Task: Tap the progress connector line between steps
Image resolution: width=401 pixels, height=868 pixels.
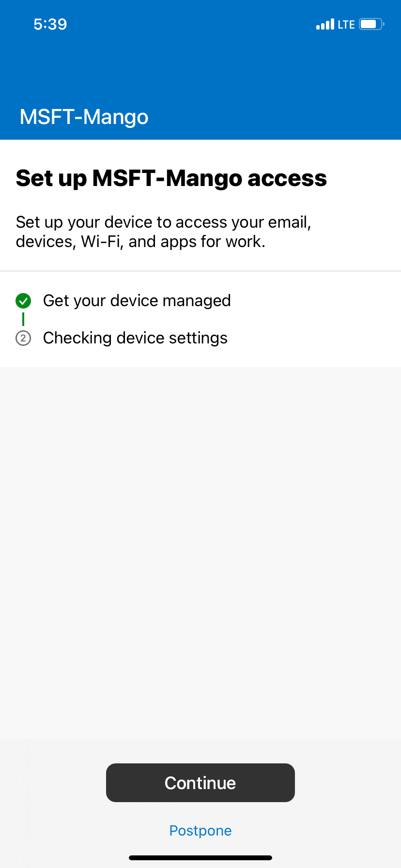Action: click(x=23, y=319)
